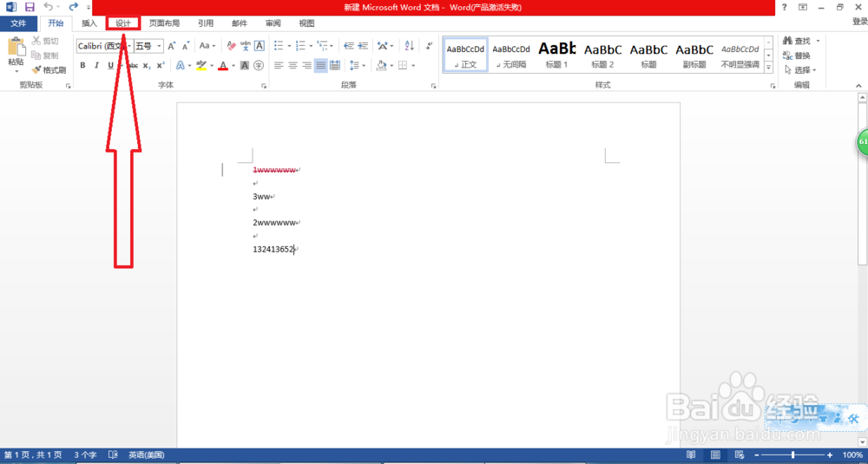Open the highlight color dropdown arrow

pos(212,65)
